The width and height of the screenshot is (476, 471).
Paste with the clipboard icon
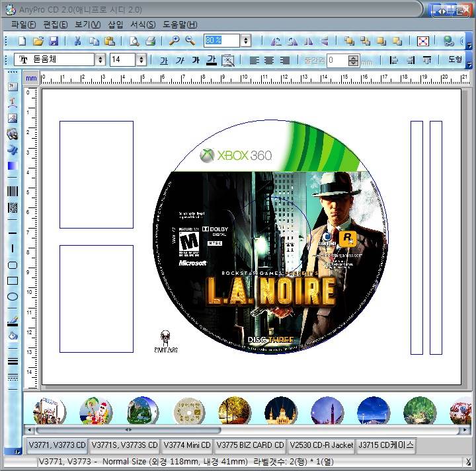[110, 41]
